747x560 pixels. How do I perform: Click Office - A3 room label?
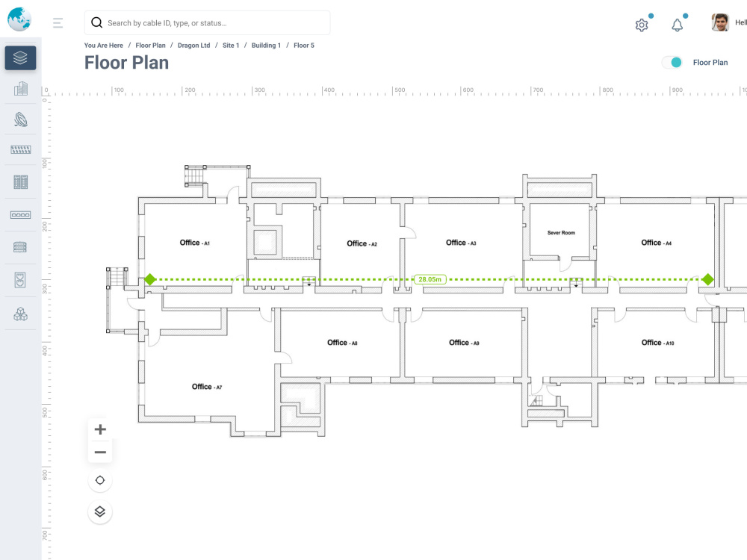click(461, 243)
